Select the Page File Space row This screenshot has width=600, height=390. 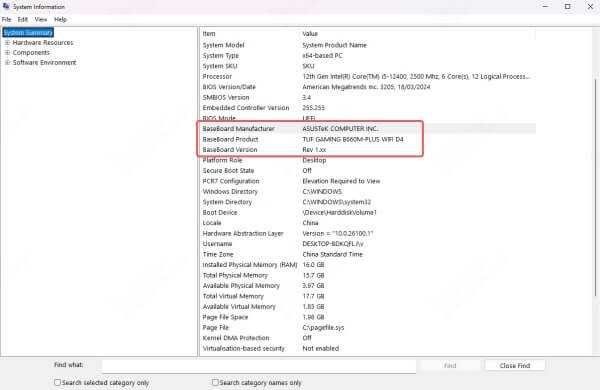click(x=368, y=317)
